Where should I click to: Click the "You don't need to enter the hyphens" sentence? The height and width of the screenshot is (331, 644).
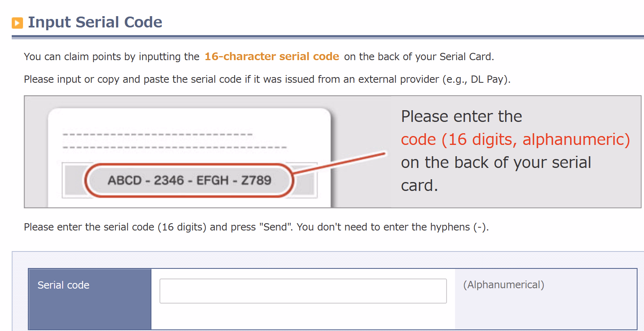coord(393,227)
